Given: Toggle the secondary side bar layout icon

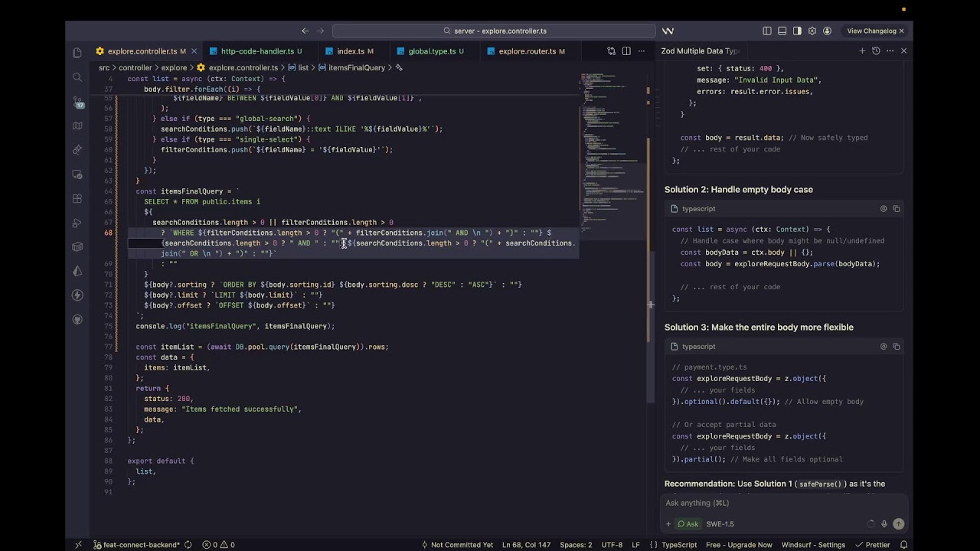Looking at the screenshot, I should (x=797, y=31).
